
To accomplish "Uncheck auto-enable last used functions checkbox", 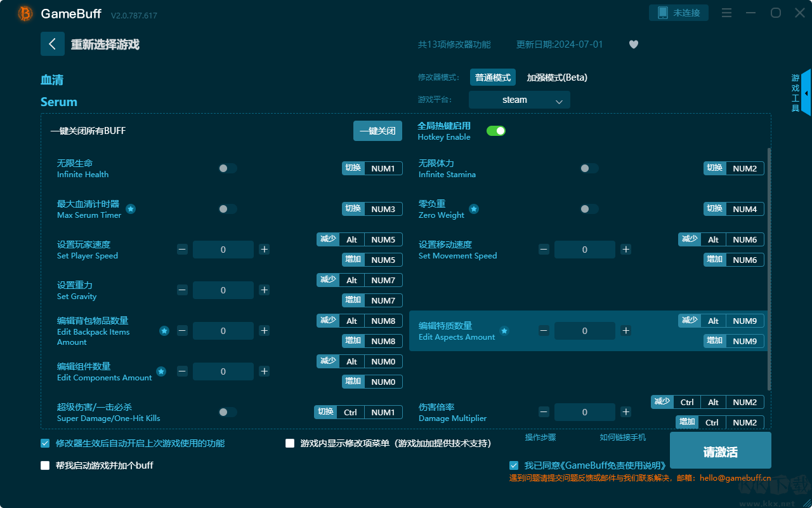I will click(x=45, y=443).
